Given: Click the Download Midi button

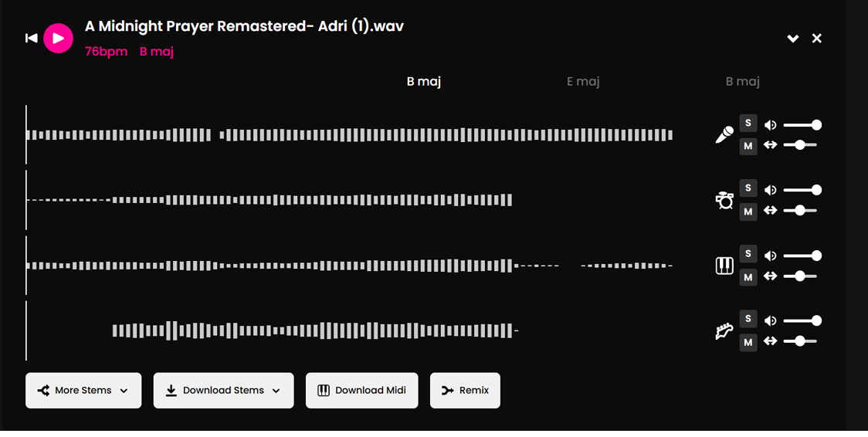Looking at the screenshot, I should 361,391.
